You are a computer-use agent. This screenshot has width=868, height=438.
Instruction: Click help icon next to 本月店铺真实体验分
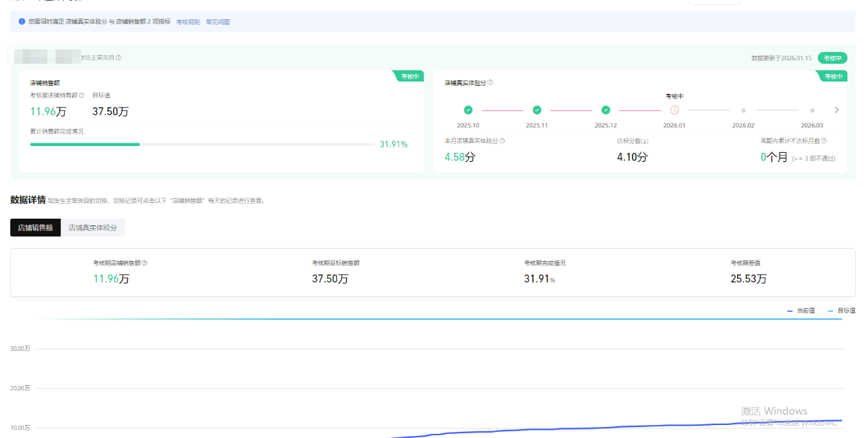502,141
